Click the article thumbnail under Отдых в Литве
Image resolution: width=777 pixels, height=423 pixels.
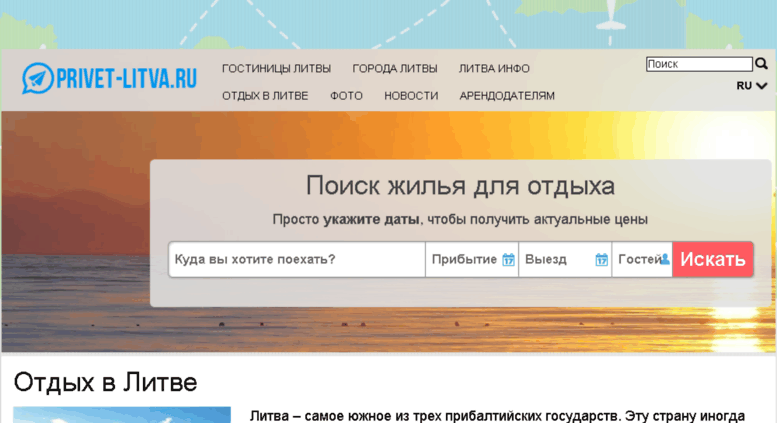click(x=122, y=415)
